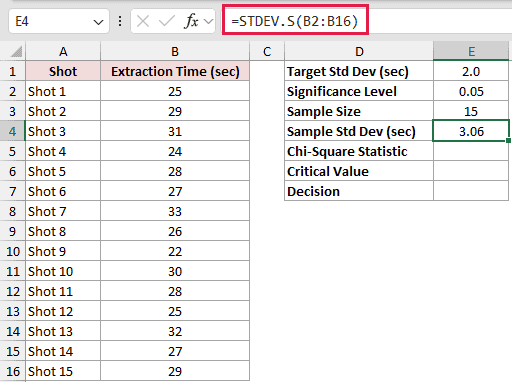Select the Shot 6 cell
The width and height of the screenshot is (512, 382).
[x=63, y=191]
